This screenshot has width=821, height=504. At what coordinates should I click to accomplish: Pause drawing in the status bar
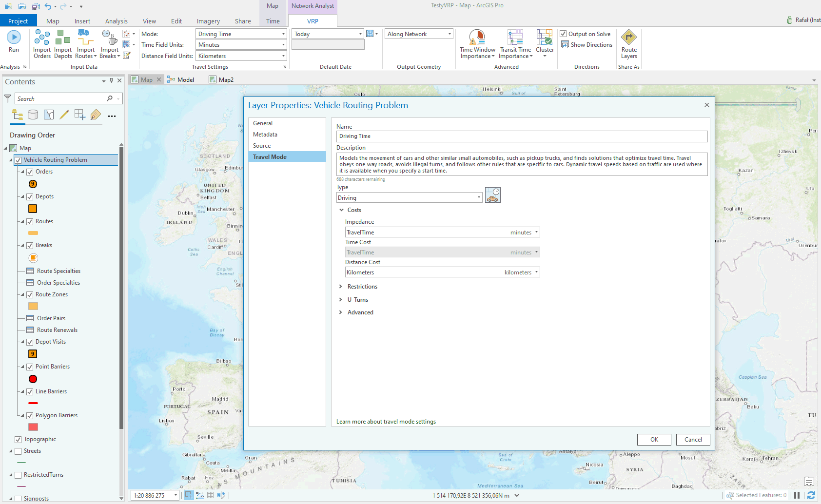click(x=797, y=495)
